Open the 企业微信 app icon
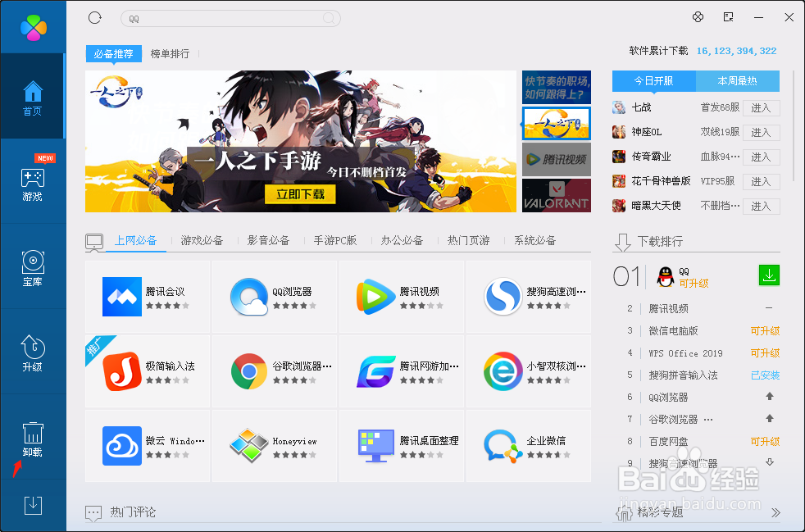The height and width of the screenshot is (532, 805). tap(503, 446)
